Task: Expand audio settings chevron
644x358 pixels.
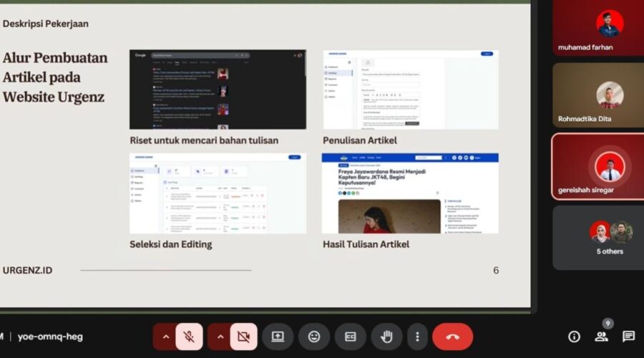Action: point(165,337)
